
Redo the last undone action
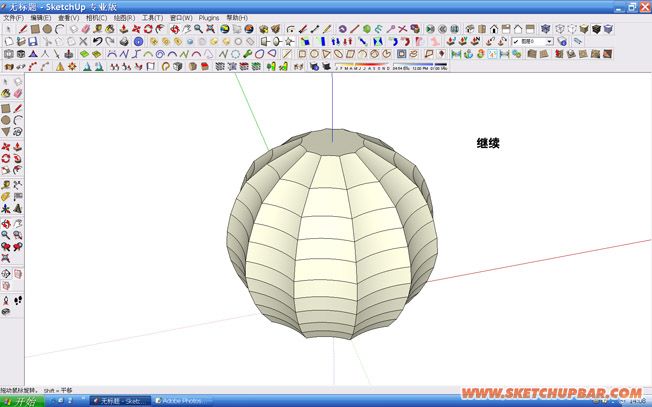[x=110, y=41]
